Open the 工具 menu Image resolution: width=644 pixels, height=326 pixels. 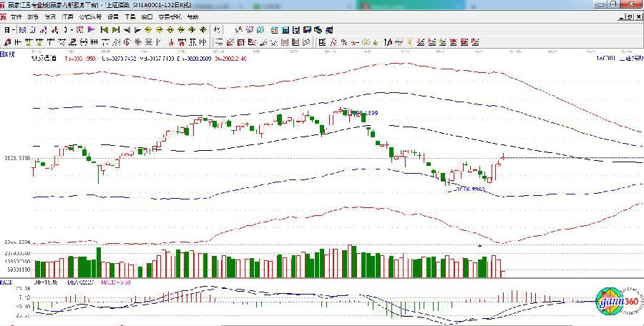130,16
